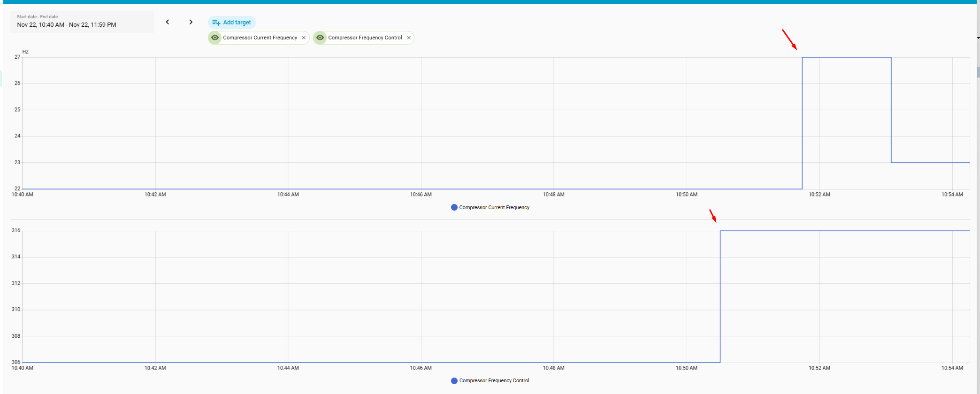Click blue legend dot for Compressor Frequency Control

454,381
